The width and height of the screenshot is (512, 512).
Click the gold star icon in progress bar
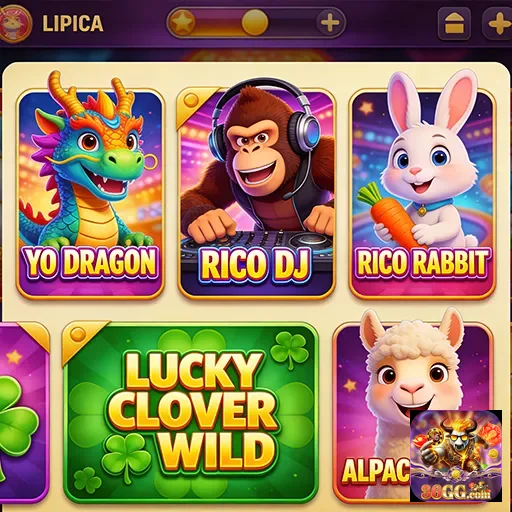(x=182, y=23)
